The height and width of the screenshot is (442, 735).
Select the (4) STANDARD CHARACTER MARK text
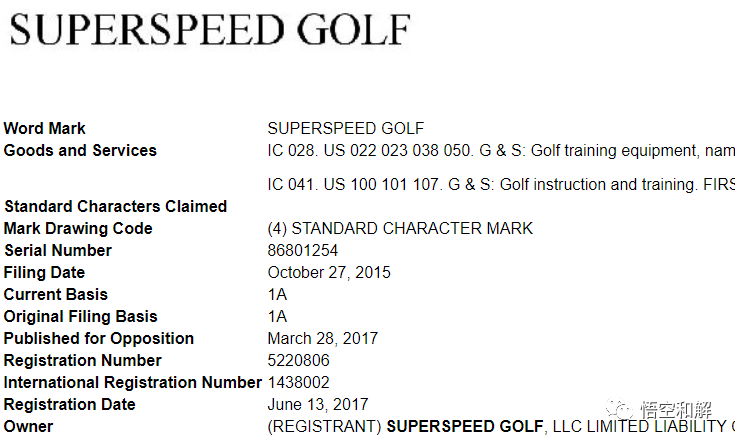(x=400, y=229)
